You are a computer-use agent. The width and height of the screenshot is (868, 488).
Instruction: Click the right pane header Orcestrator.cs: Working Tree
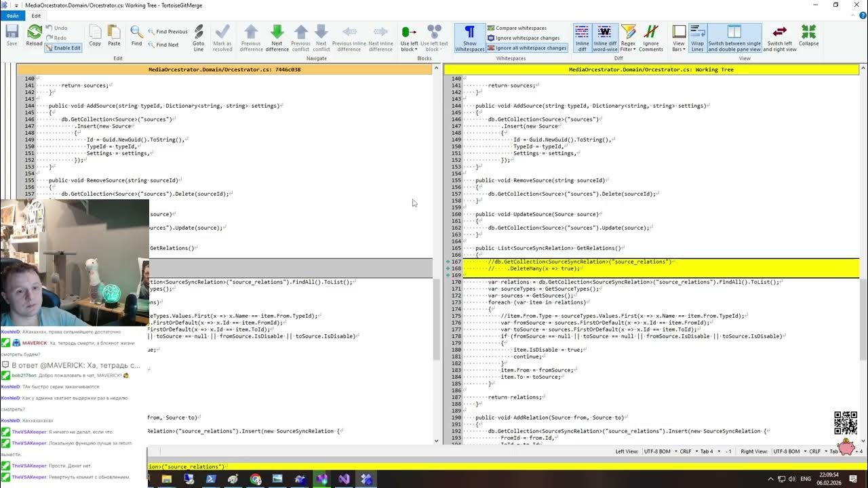(x=651, y=69)
